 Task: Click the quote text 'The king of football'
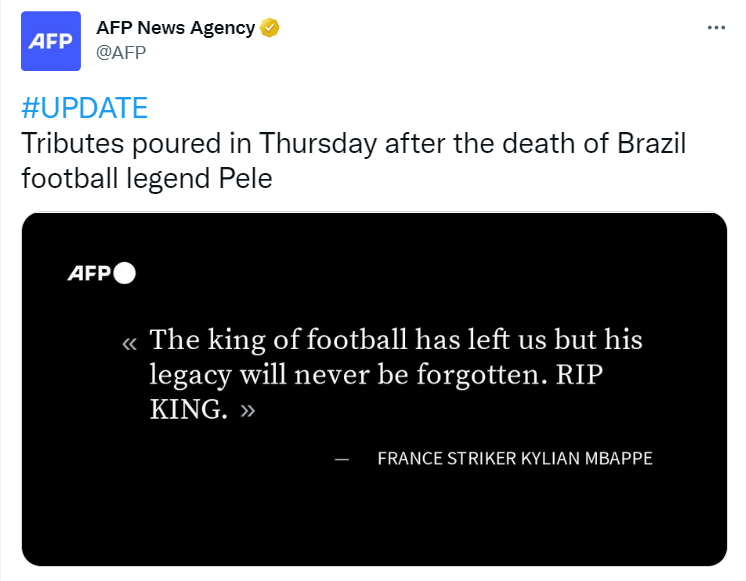coord(278,340)
